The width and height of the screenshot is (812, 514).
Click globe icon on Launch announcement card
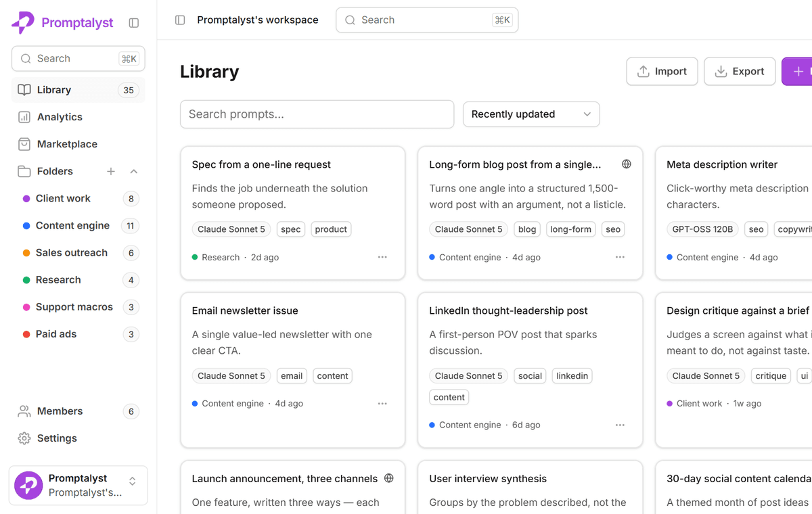point(389,478)
